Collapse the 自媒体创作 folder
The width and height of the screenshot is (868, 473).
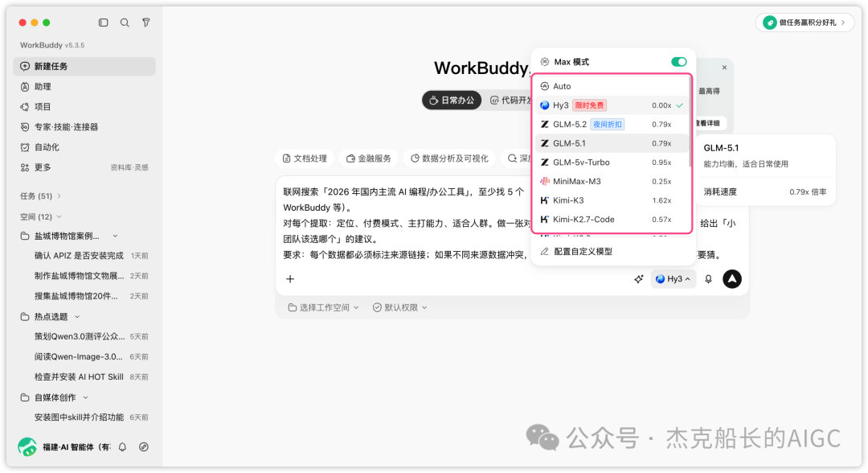85,397
